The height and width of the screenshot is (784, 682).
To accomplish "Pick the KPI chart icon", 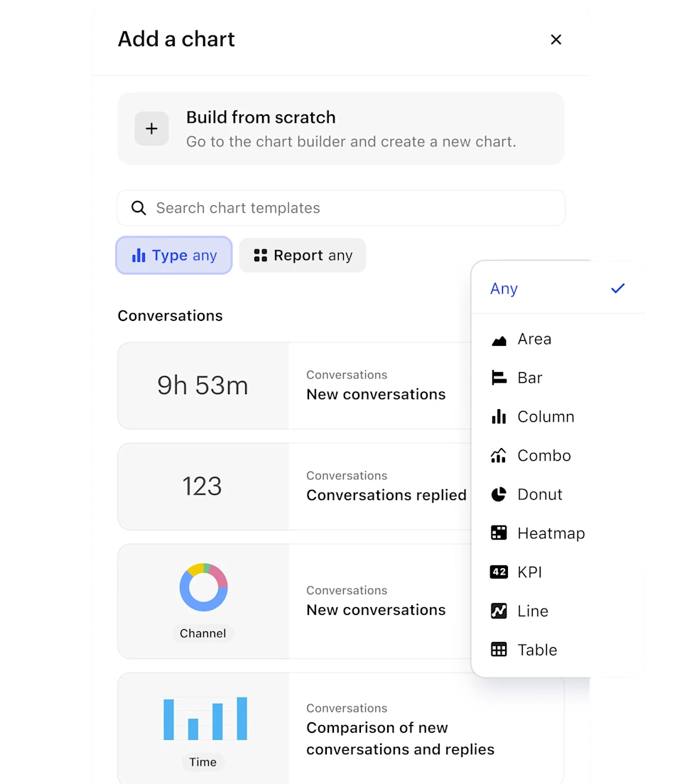I will pos(499,572).
